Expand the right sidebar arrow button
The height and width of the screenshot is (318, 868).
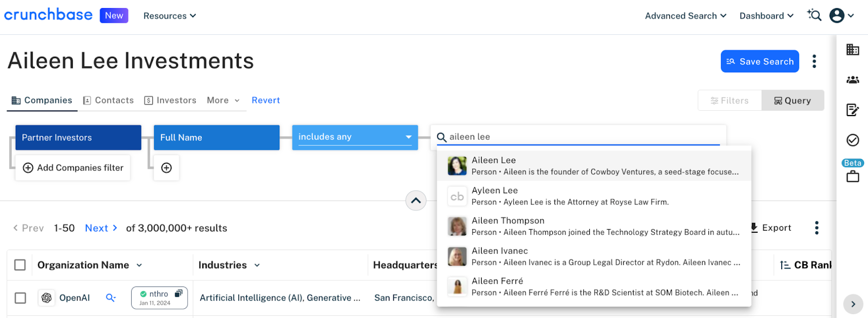(853, 304)
